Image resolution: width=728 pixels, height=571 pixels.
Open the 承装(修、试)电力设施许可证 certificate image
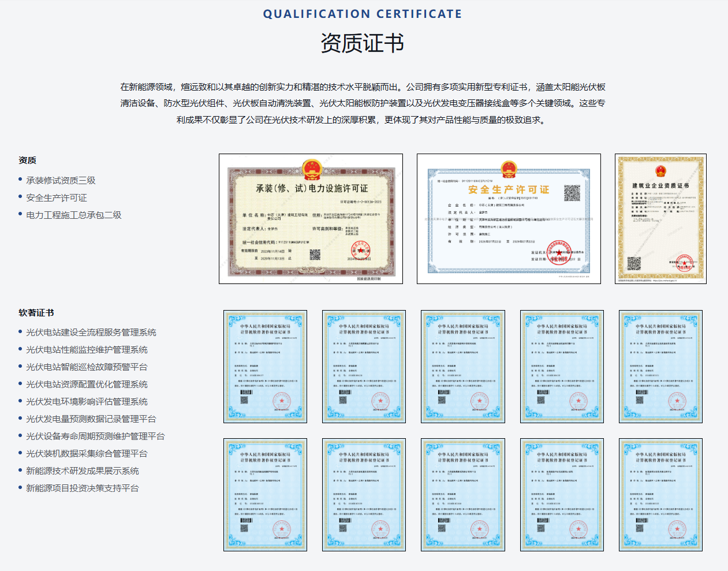311,219
